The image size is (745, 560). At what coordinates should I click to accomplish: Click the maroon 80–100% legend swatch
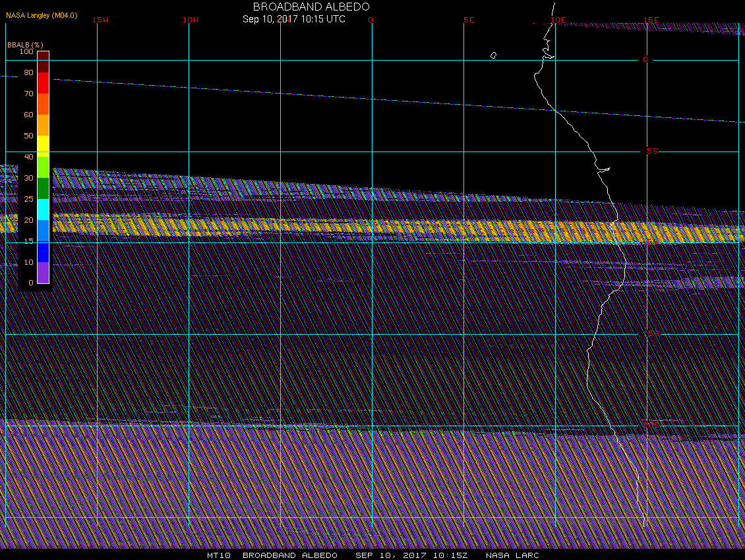[43, 62]
